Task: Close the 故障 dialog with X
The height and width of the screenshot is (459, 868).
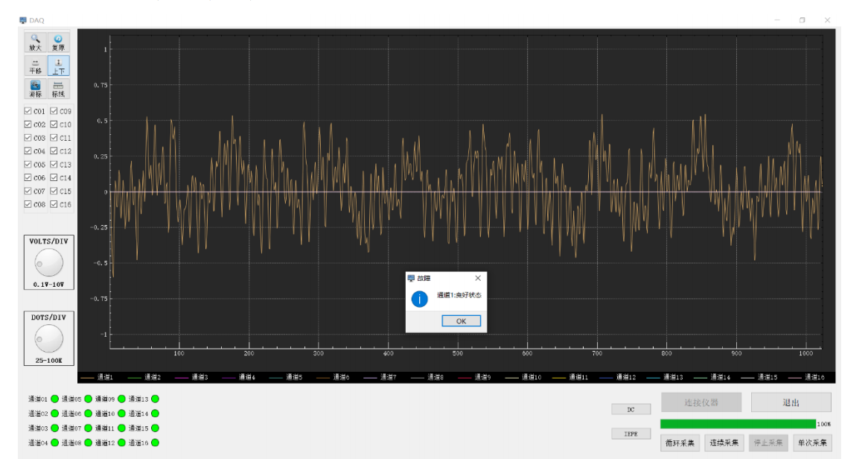Action: point(478,278)
